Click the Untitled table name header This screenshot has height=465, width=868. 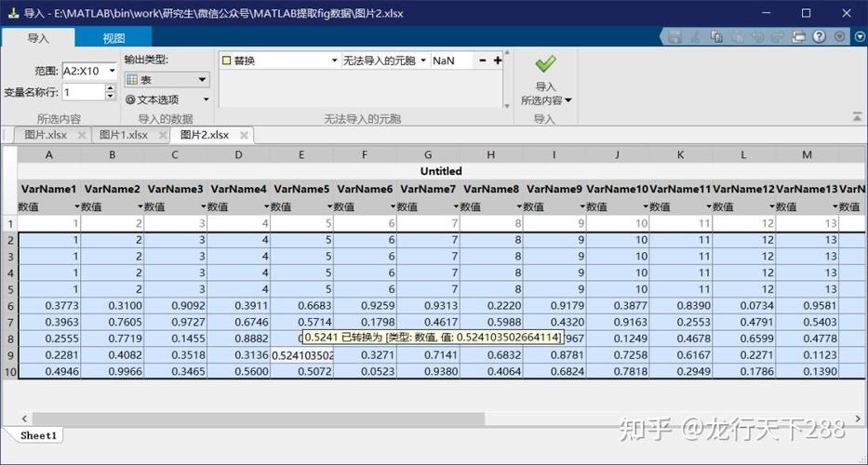tap(441, 172)
